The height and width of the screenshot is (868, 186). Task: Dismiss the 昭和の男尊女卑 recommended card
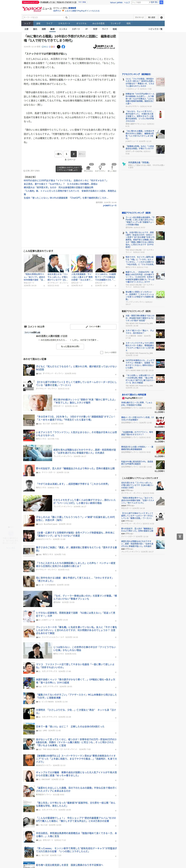pos(44,286)
